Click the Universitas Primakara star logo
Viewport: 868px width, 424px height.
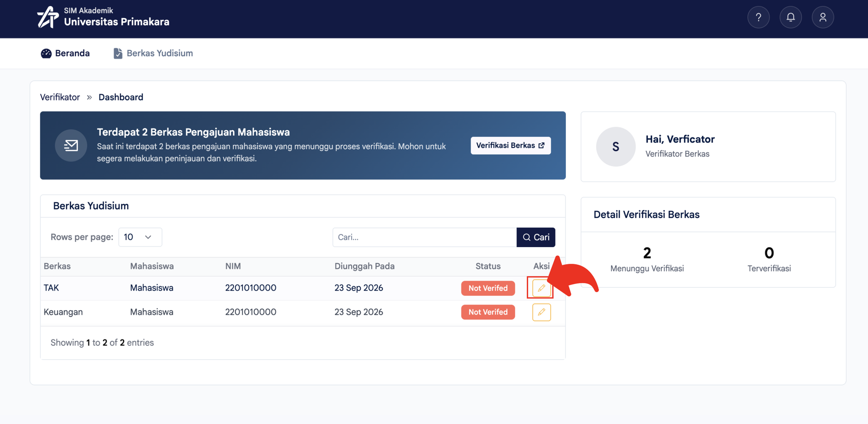coord(48,17)
